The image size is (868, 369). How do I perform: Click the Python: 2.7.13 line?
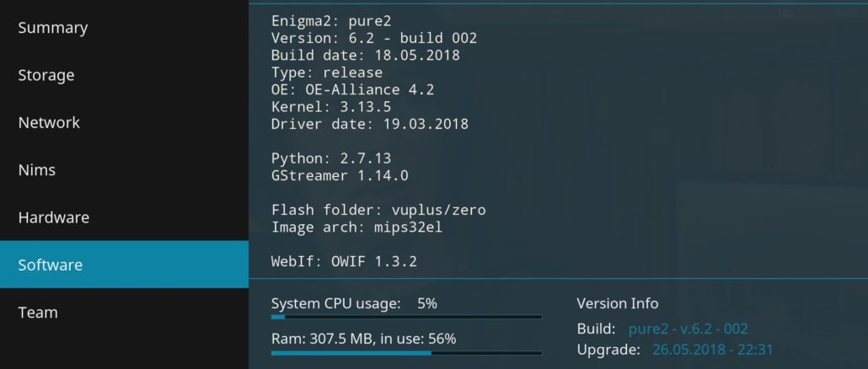(x=331, y=158)
